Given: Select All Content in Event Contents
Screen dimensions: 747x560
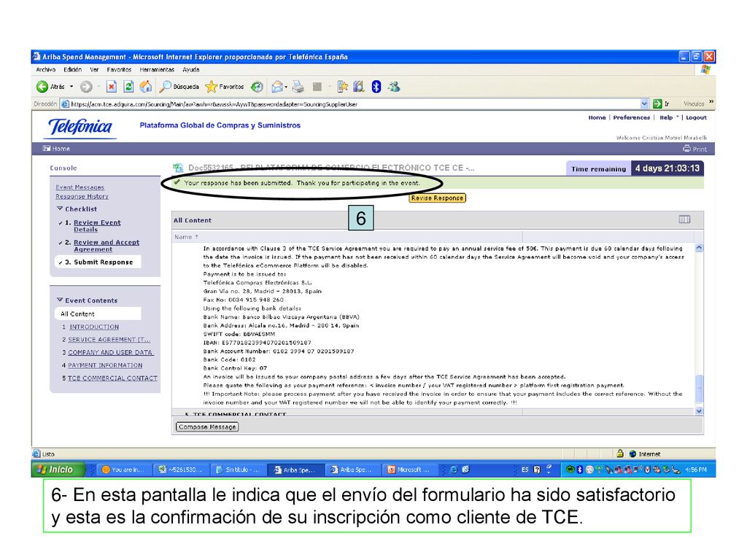Looking at the screenshot, I should coord(98,314).
